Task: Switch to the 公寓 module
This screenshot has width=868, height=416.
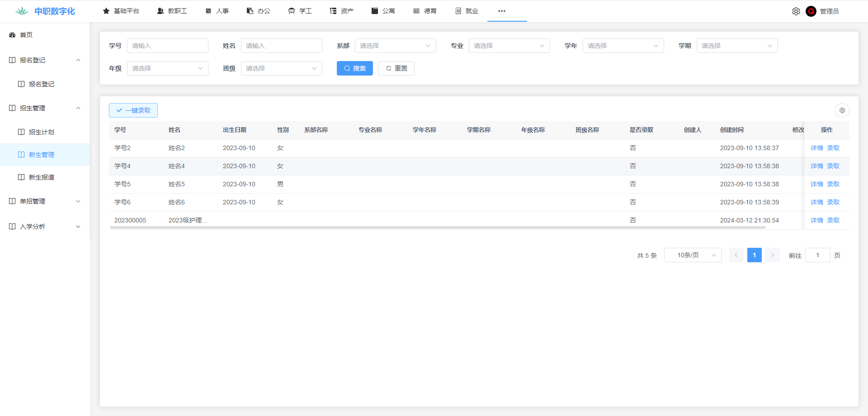Action: tap(383, 11)
